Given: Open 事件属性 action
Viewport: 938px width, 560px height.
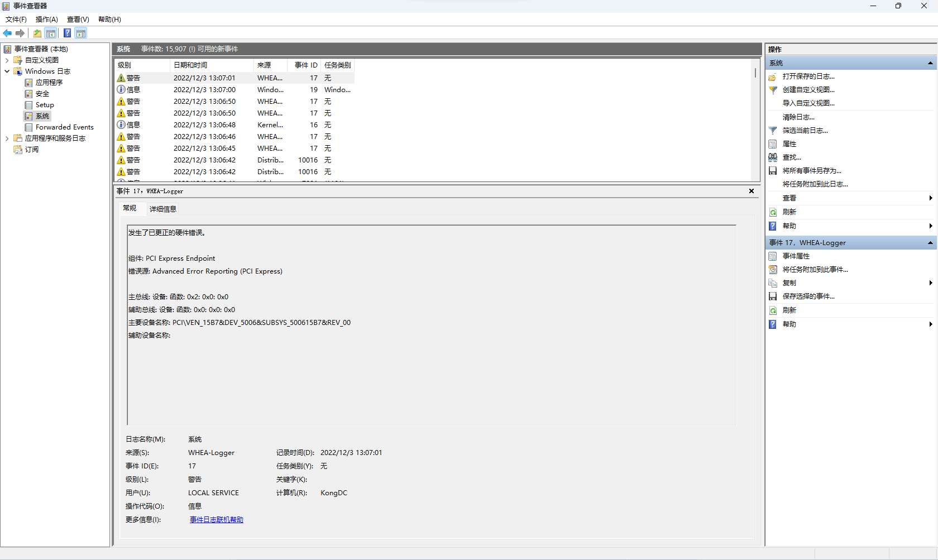Looking at the screenshot, I should [796, 256].
